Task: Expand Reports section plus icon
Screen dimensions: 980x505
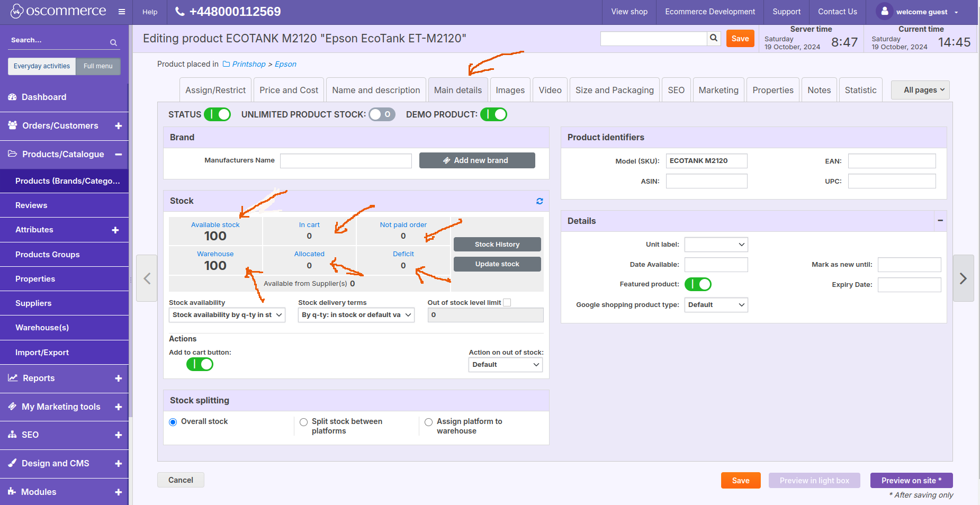Action: pos(118,378)
